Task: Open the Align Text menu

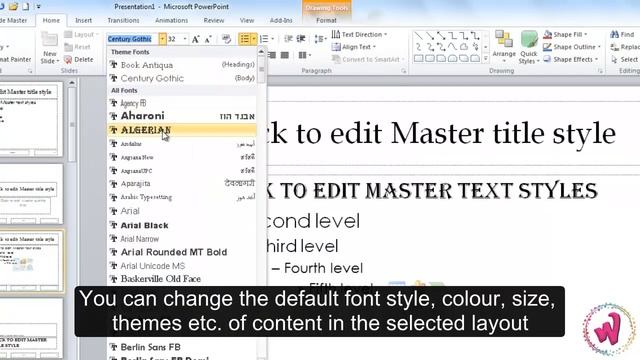Action: (x=353, y=47)
